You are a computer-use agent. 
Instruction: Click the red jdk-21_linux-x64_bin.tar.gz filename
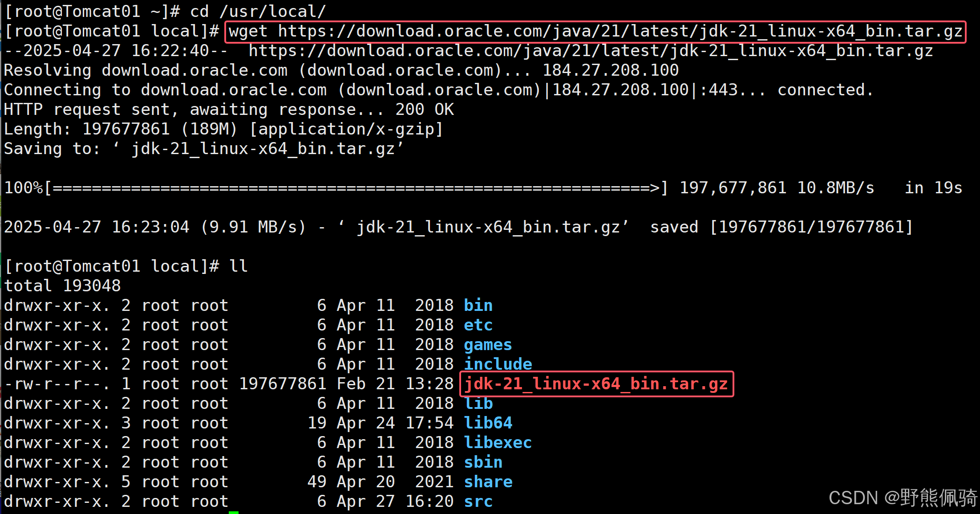point(596,384)
